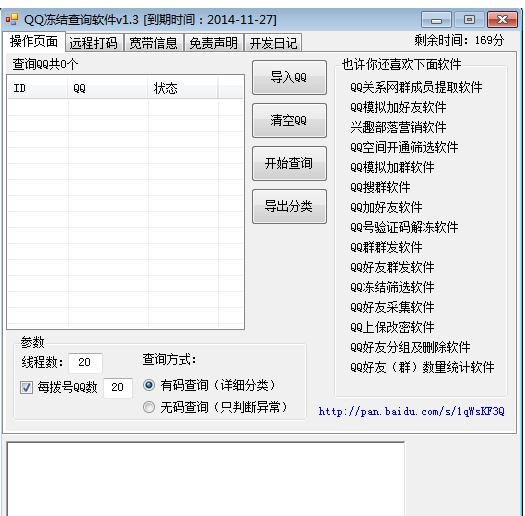Open QQ好友采集软件 link
Viewport: 525px width, 516px height.
coord(392,307)
